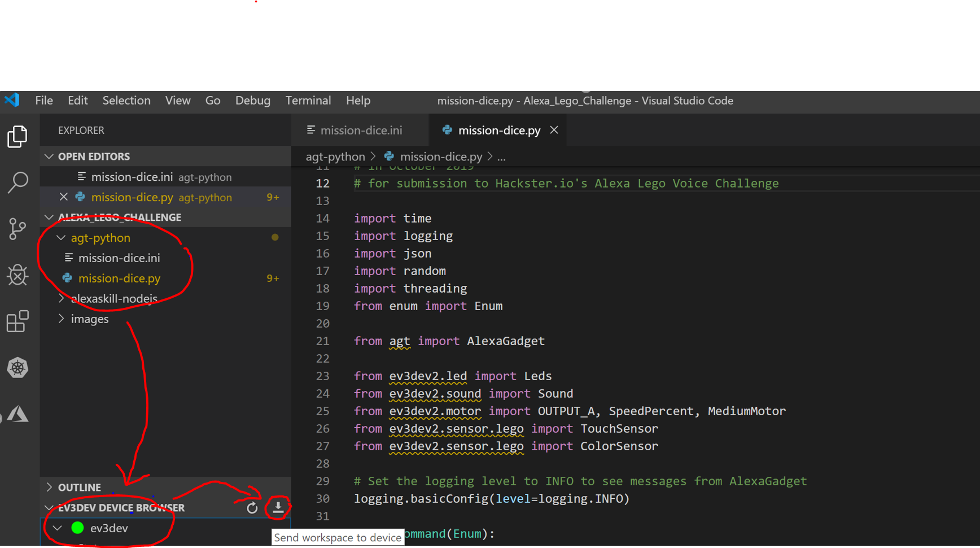The width and height of the screenshot is (980, 548).
Task: Refresh the ev3dev device browser
Action: point(252,508)
